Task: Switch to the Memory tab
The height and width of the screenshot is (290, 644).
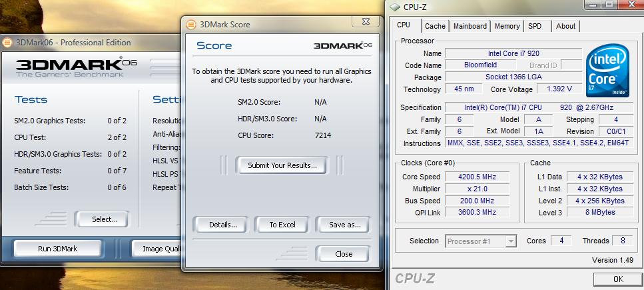Action: (507, 26)
